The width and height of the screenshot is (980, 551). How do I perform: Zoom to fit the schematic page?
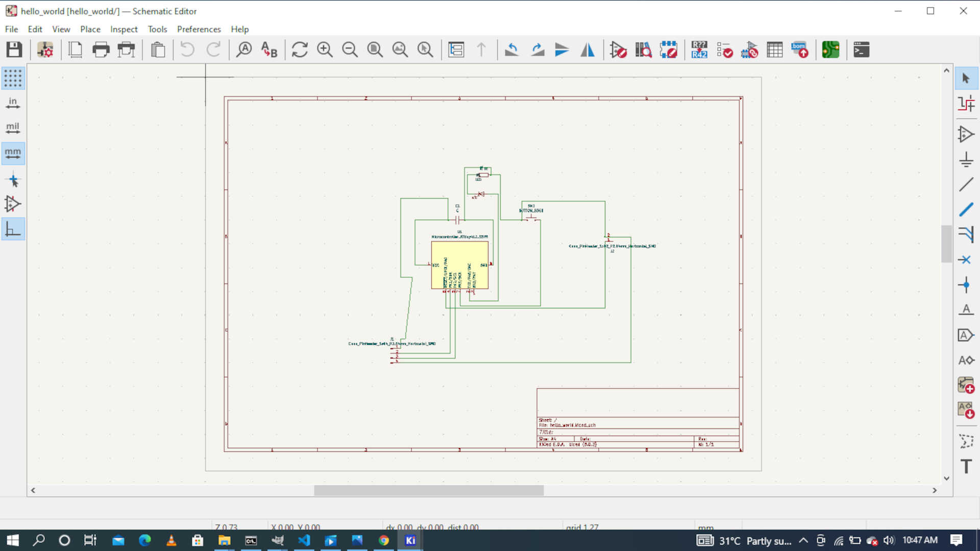[375, 50]
